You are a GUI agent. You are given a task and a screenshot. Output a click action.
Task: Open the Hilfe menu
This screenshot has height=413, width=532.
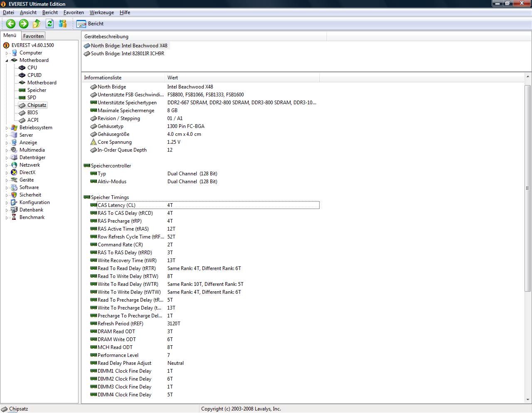tap(125, 12)
